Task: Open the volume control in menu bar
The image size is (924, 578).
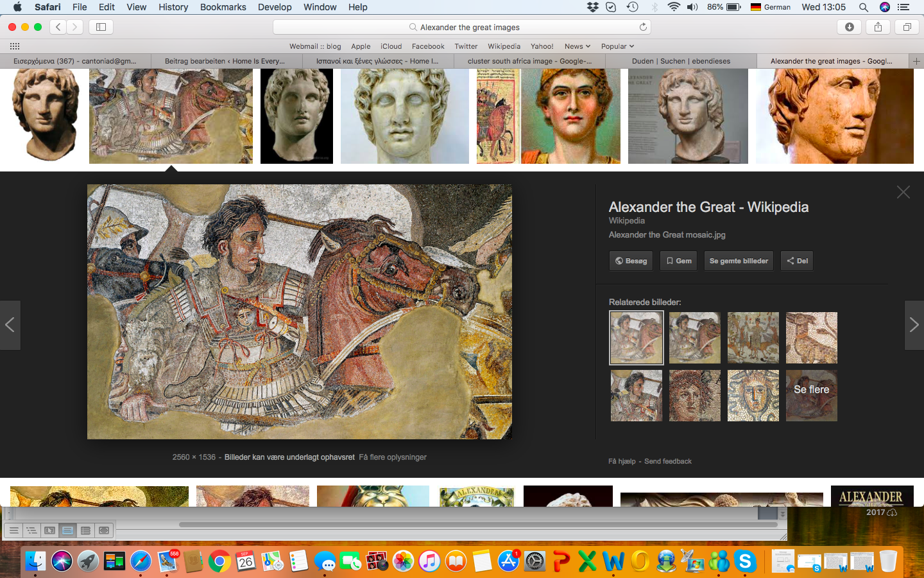Action: coord(692,7)
